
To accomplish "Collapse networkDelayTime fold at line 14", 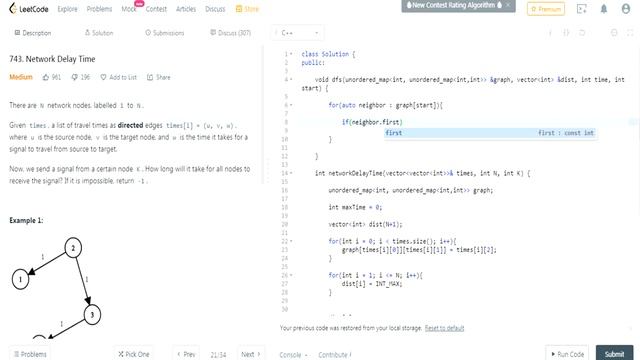I will tap(291, 173).
